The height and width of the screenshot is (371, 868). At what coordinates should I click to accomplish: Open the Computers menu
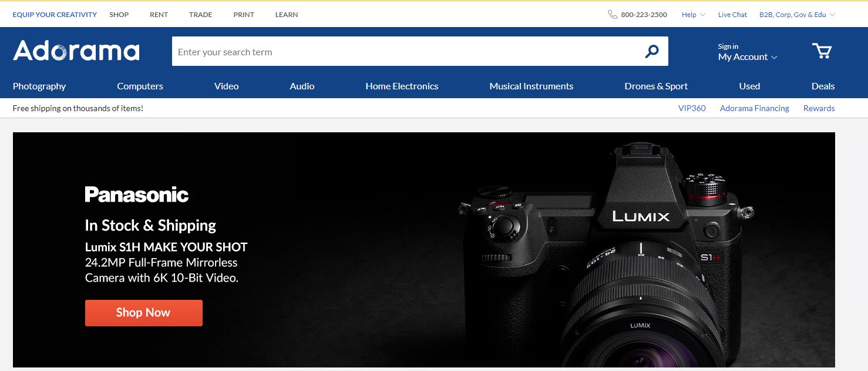click(140, 86)
